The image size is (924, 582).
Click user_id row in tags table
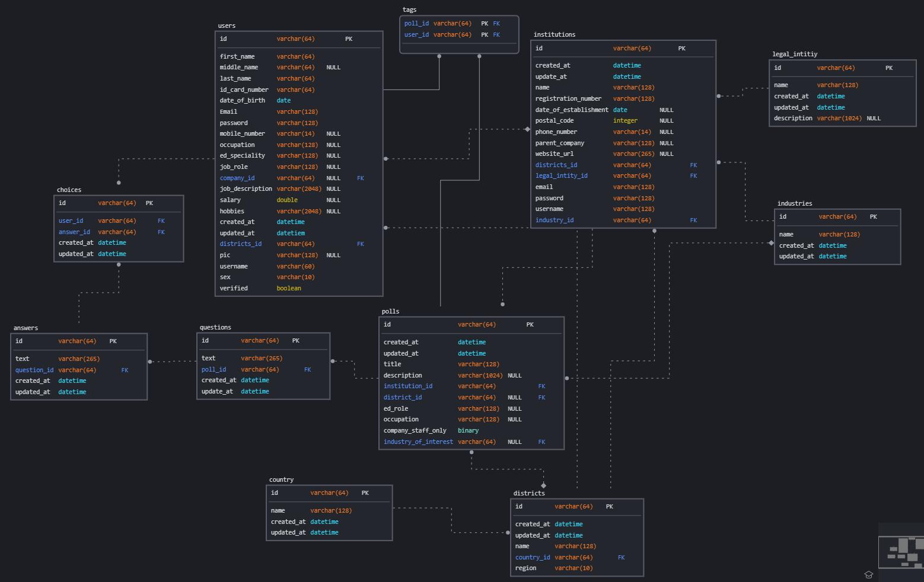coord(459,35)
